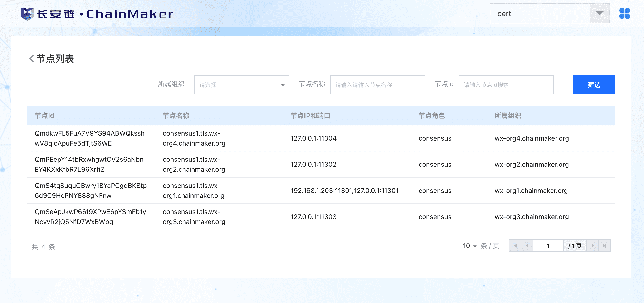Click the 节点角色 column header
The image size is (644, 303).
tap(431, 116)
